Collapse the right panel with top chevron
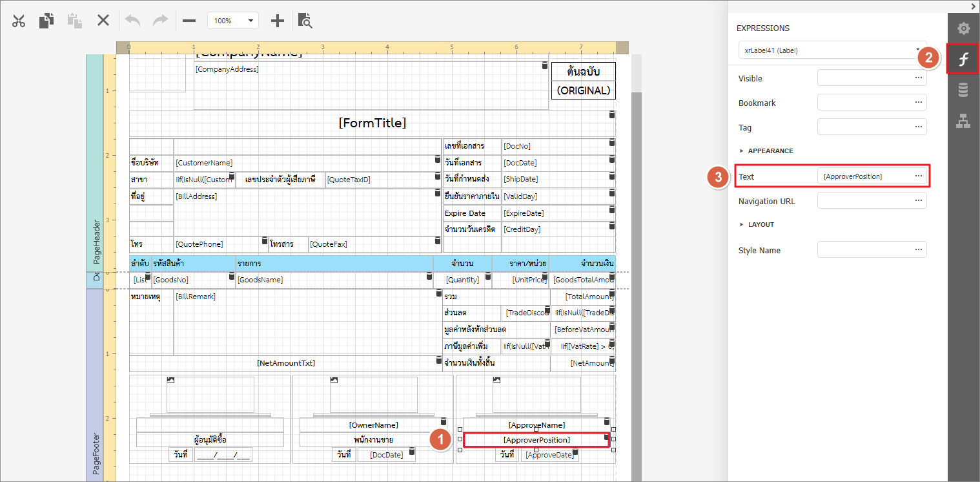980x482 pixels. (x=973, y=6)
